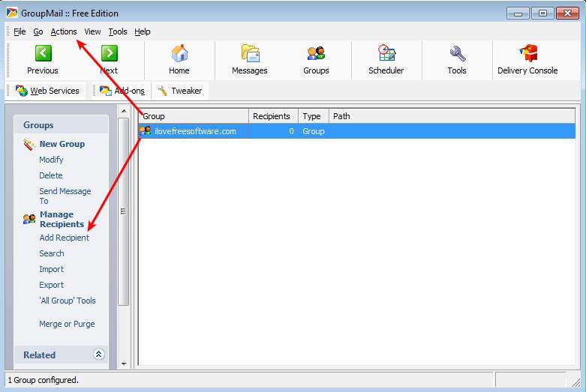Close the GroupMail window
This screenshot has width=586, height=392.
pos(568,13)
